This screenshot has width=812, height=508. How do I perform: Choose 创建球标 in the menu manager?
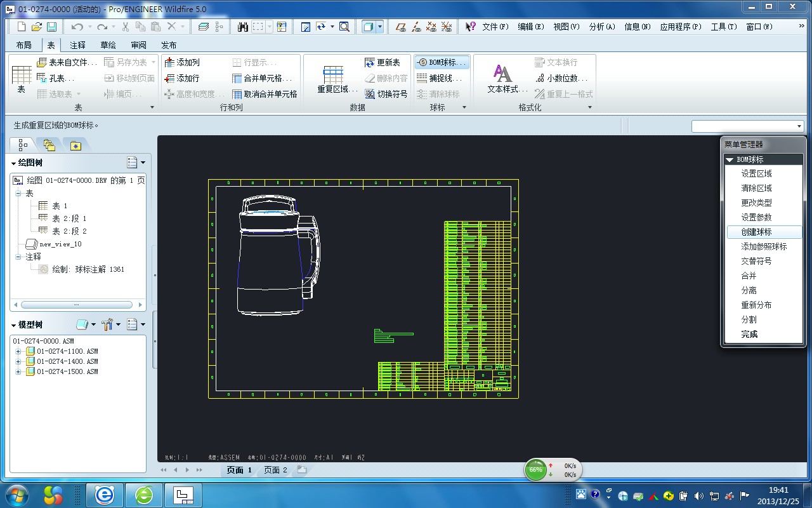756,232
